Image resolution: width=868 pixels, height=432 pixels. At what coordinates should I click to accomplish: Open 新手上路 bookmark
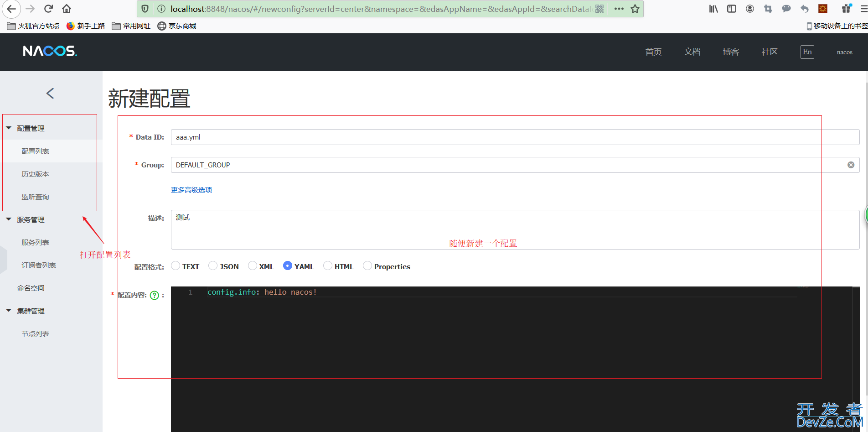coord(86,26)
